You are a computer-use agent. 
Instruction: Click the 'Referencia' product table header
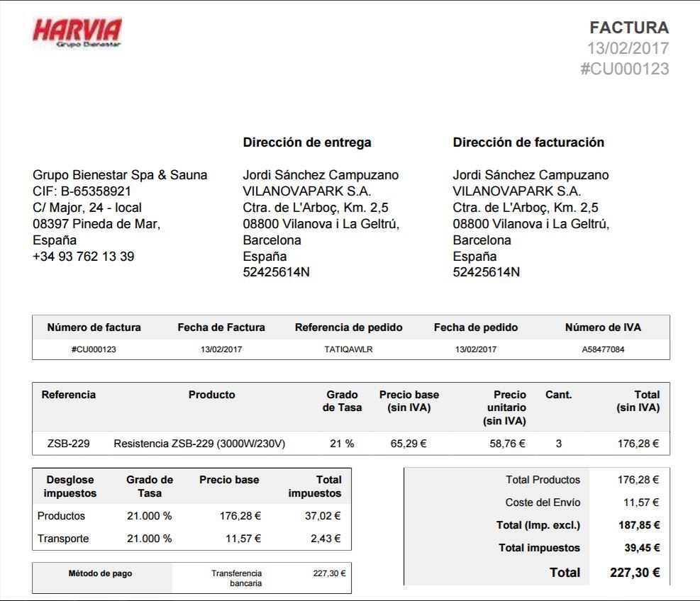tap(68, 395)
